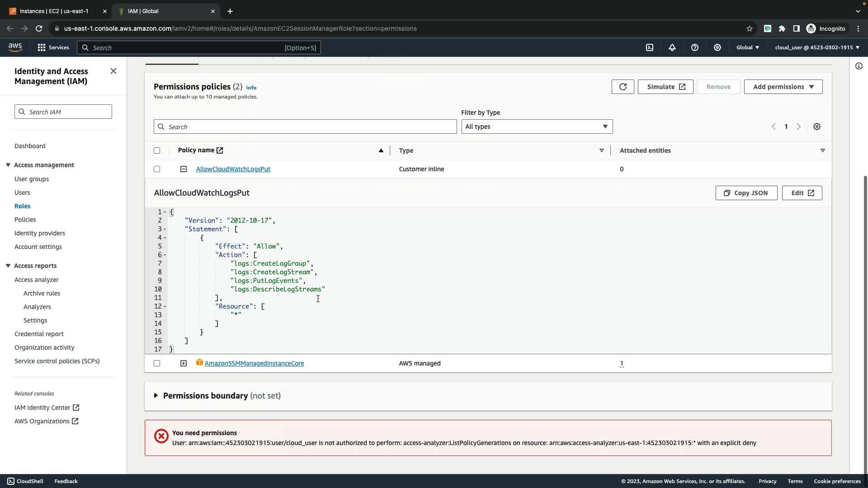Screen dimensions: 868x488
Task: Click the policy search input field
Action: (x=305, y=127)
